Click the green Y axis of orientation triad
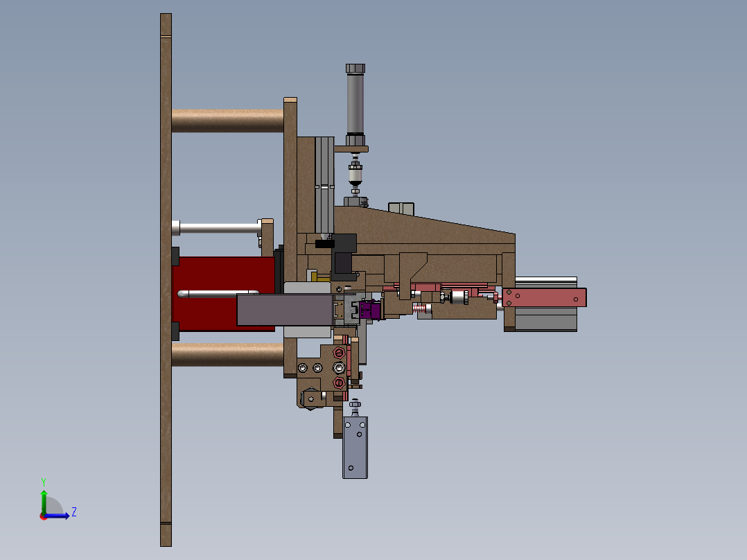 pyautogui.click(x=44, y=501)
